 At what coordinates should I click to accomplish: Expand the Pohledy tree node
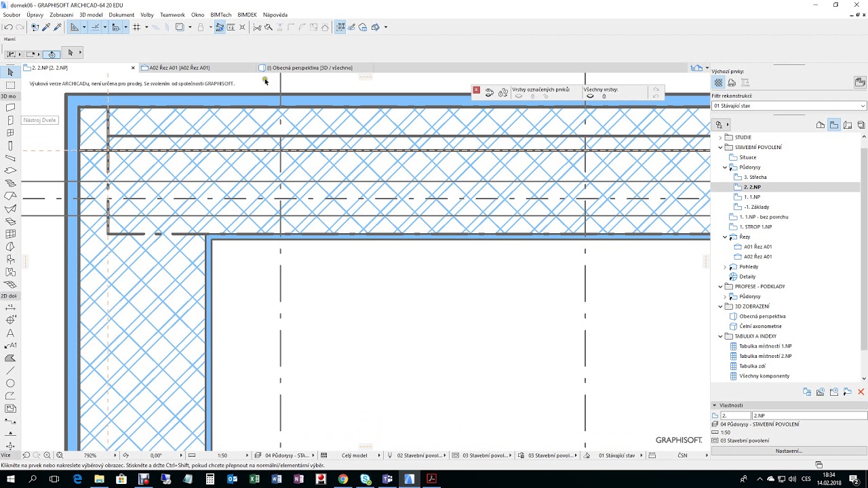(725, 267)
